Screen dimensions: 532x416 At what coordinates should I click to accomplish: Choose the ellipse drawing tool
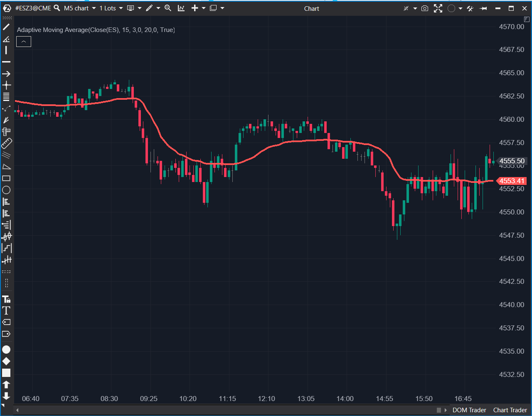coord(6,190)
